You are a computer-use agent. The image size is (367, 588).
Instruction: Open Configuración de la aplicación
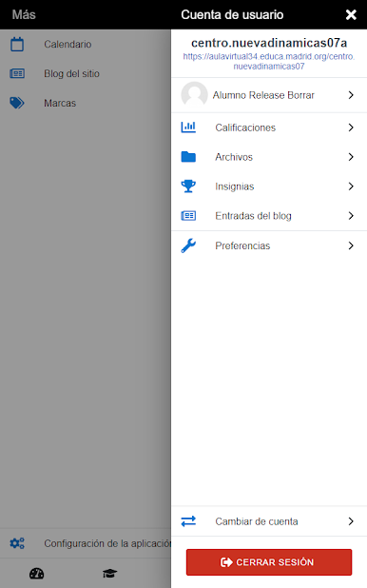tap(86, 543)
